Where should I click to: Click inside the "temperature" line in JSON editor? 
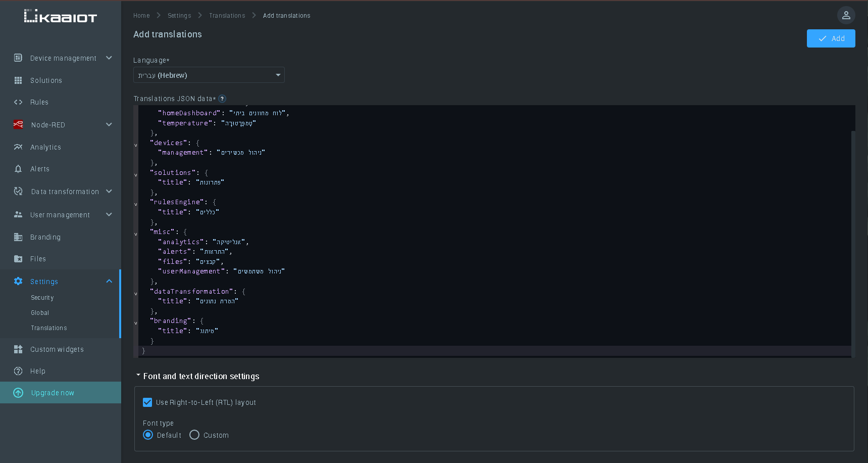pyautogui.click(x=207, y=123)
